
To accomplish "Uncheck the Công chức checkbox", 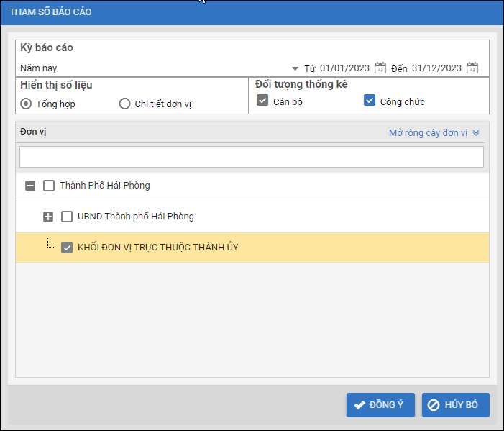I will 370,101.
